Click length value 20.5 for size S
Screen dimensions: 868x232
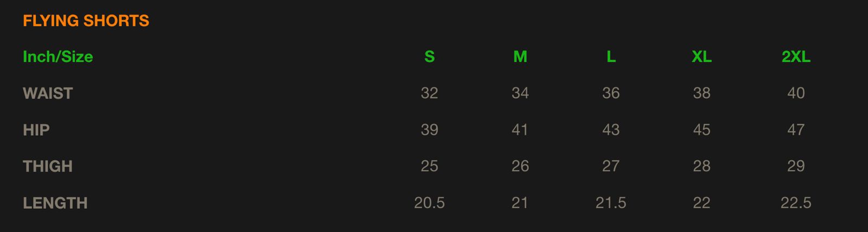tap(429, 203)
